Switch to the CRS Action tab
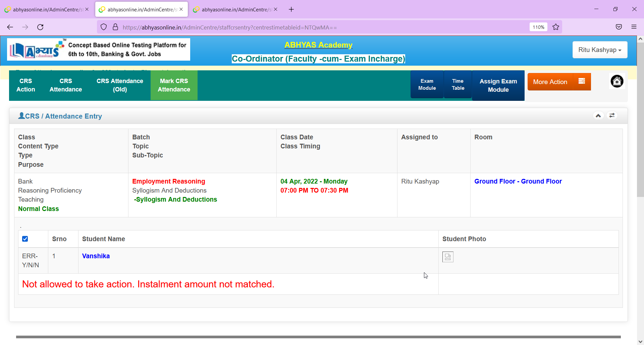The image size is (644, 345). click(x=26, y=85)
